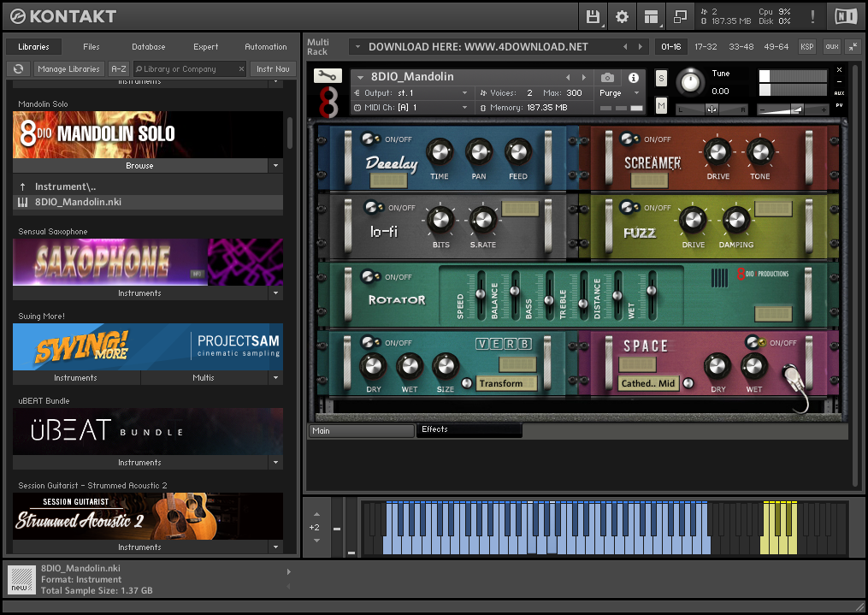
Task: Toggle SCREAMER effect ON/OFF switch
Action: coord(630,139)
